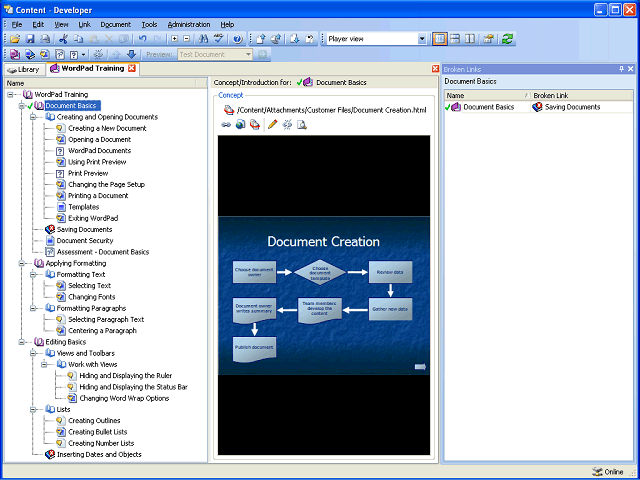640x480 pixels.
Task: Click the Online status icon
Action: coord(597,471)
